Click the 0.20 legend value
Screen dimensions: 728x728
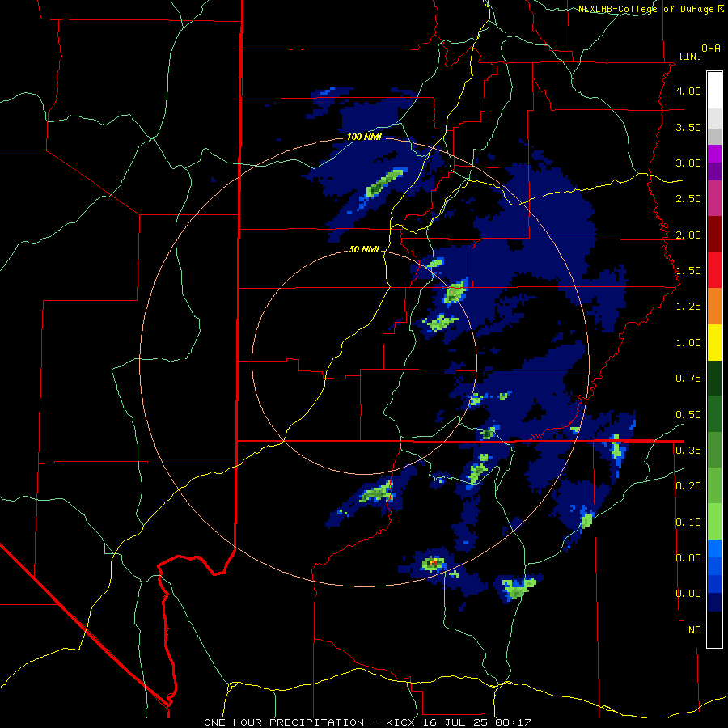tap(688, 486)
